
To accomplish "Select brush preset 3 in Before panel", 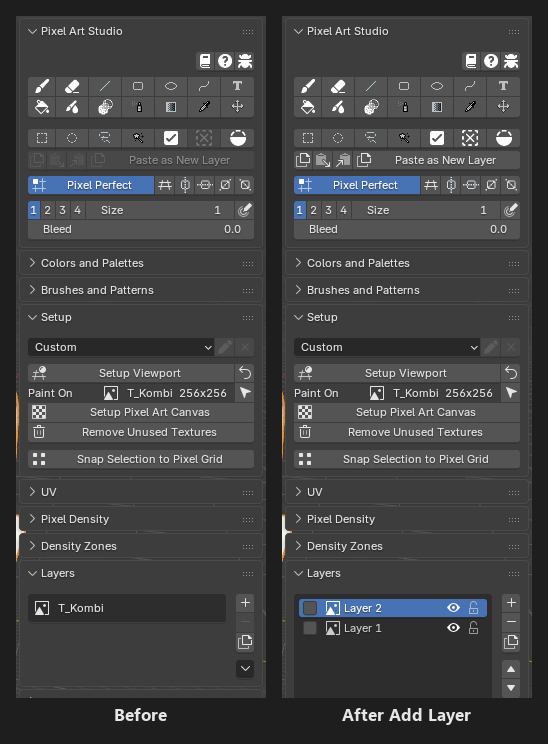I will point(62,210).
